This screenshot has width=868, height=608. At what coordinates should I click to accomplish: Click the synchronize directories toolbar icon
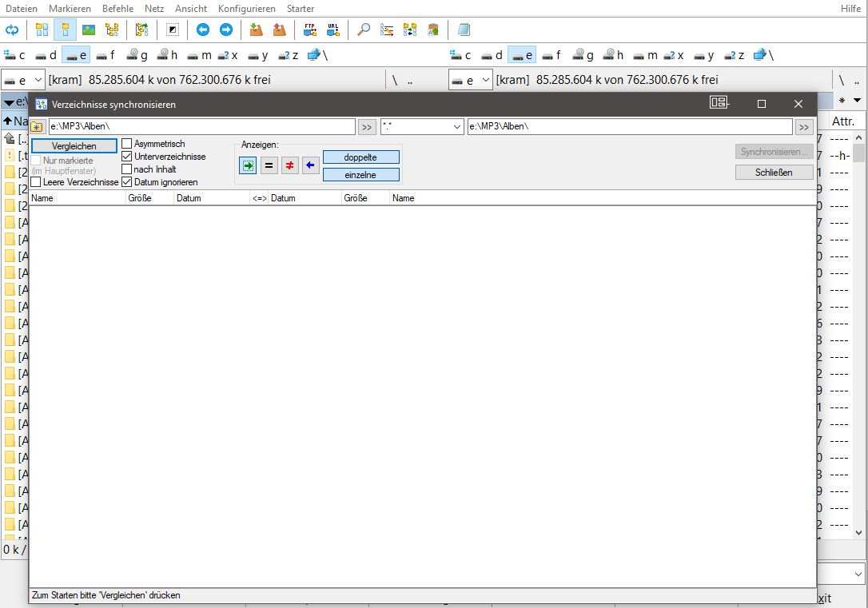point(410,30)
